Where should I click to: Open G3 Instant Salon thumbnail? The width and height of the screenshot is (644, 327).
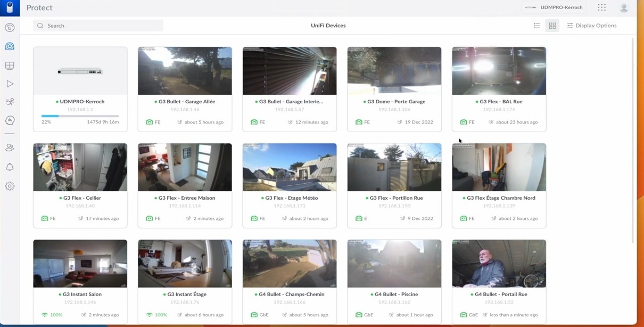tap(80, 264)
